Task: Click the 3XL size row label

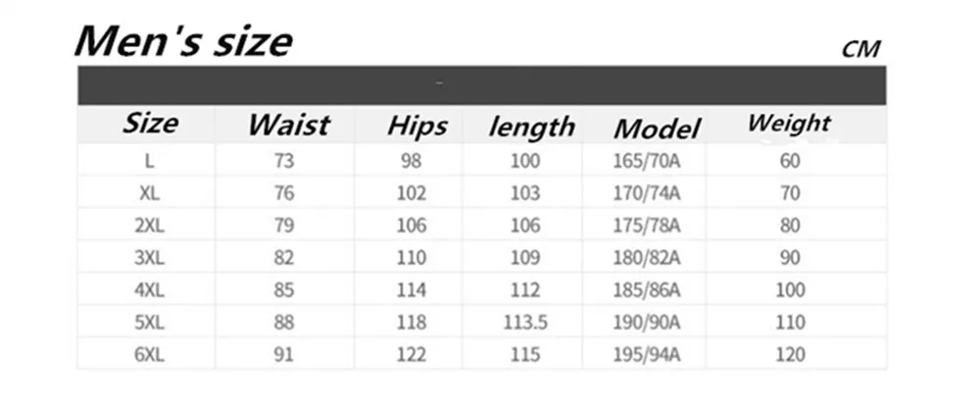Action: [x=149, y=258]
